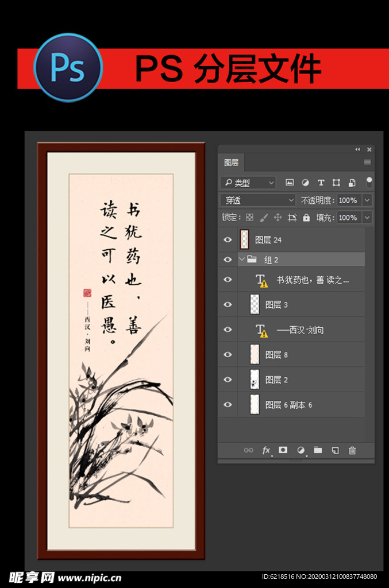
Task: Collapse the panel with double-arrow icon
Action: point(357,149)
